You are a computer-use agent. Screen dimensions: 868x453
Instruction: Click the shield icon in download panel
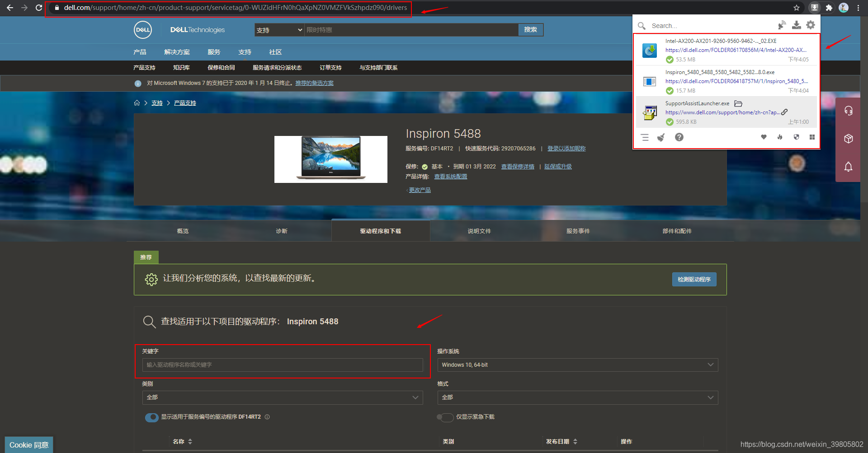(x=796, y=137)
